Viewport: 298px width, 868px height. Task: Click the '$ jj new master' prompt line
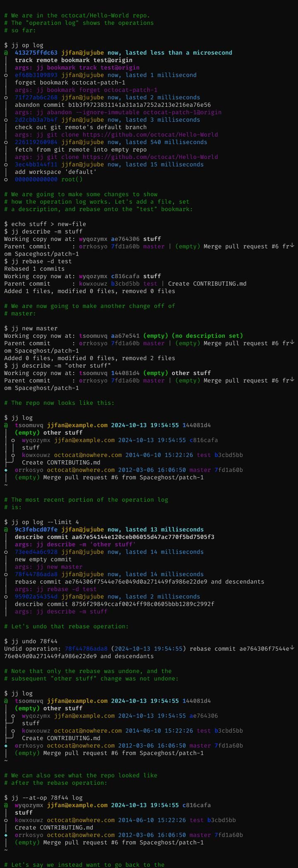(31, 328)
